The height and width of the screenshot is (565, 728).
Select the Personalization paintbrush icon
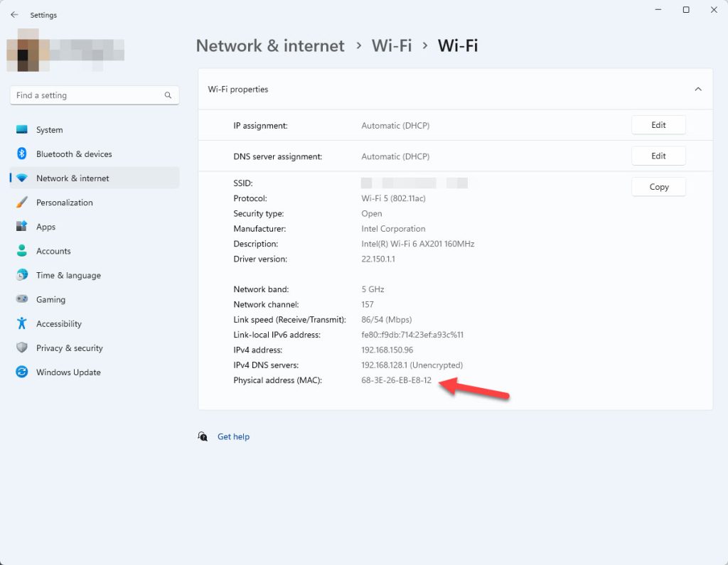tap(22, 203)
